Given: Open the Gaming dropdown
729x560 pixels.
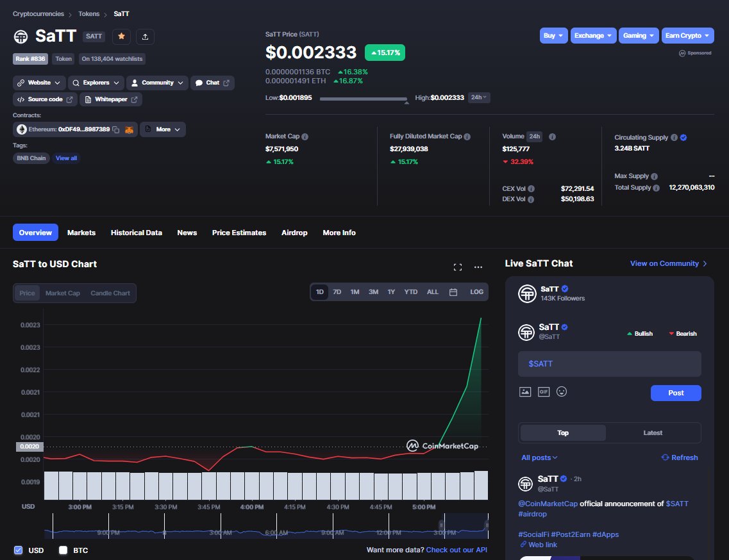Looking at the screenshot, I should pos(639,36).
